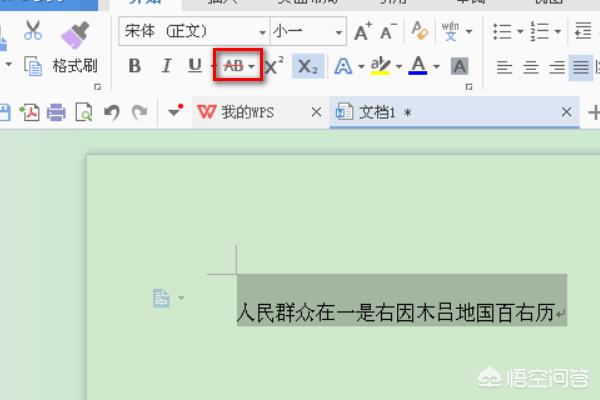Toggle subscript X₂
600x400 pixels.
click(308, 66)
